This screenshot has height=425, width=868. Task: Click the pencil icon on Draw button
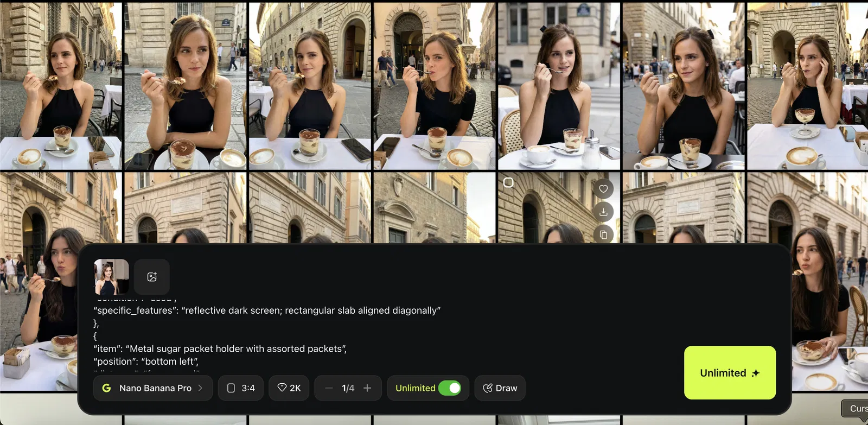488,388
